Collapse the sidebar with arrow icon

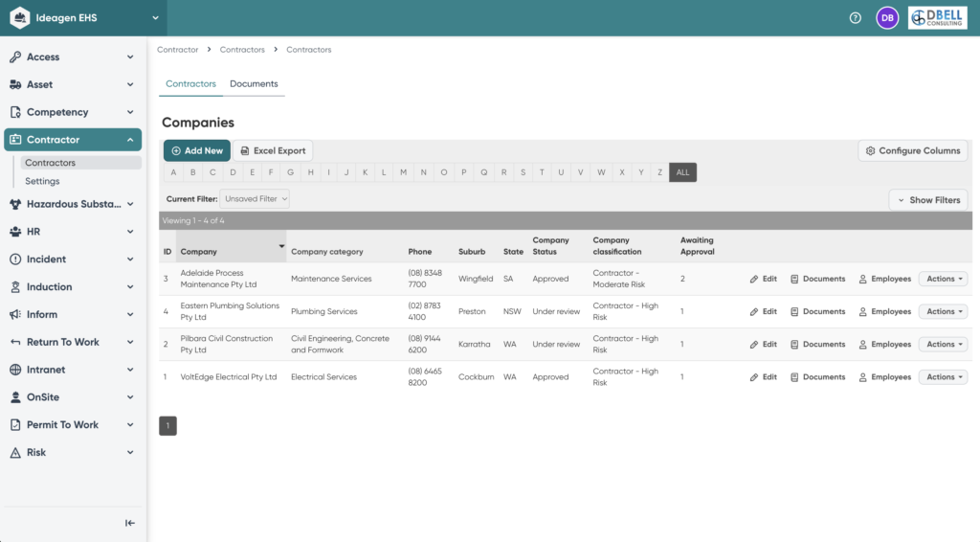click(x=130, y=523)
